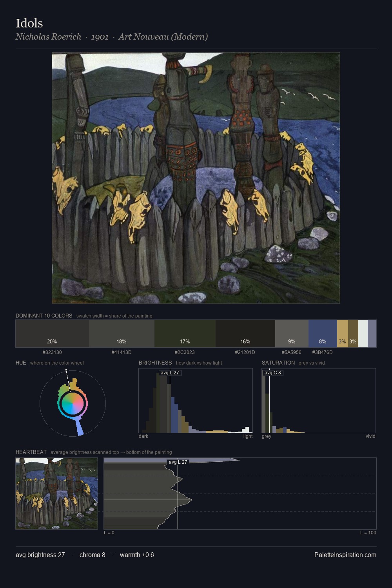The image size is (392, 588).
Task: Click the 'SATURATION' section heading
Action: coord(278,363)
